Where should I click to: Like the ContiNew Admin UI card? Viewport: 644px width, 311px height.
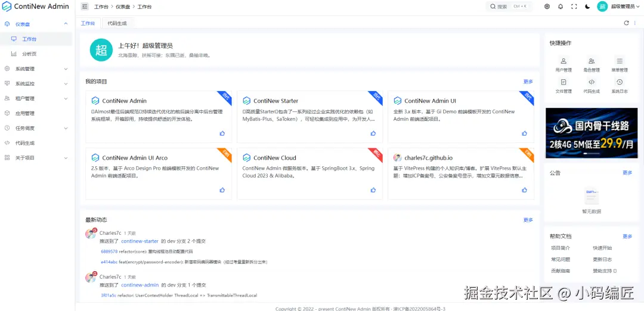tap(525, 133)
